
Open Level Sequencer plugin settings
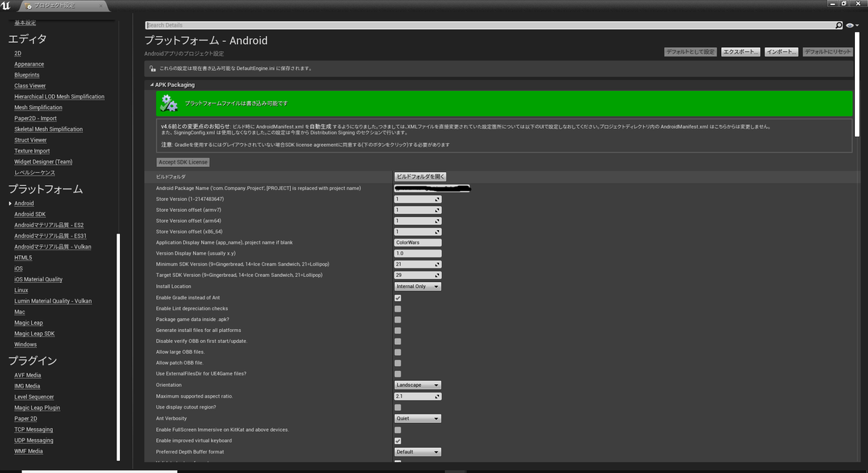point(34,397)
